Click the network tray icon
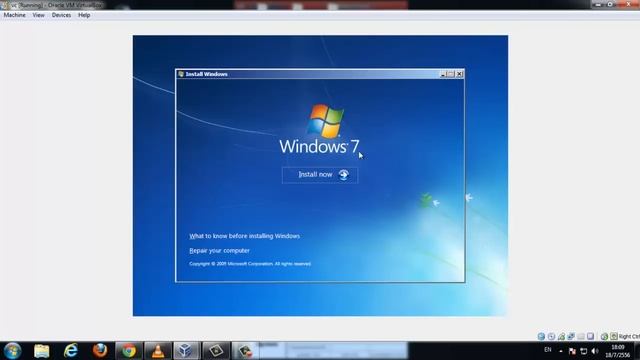 584,351
